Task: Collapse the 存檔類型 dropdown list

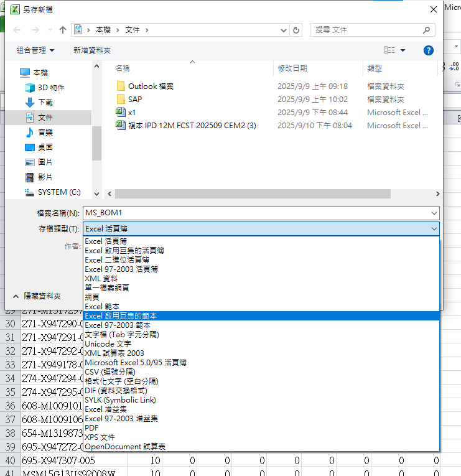Action: (434, 229)
